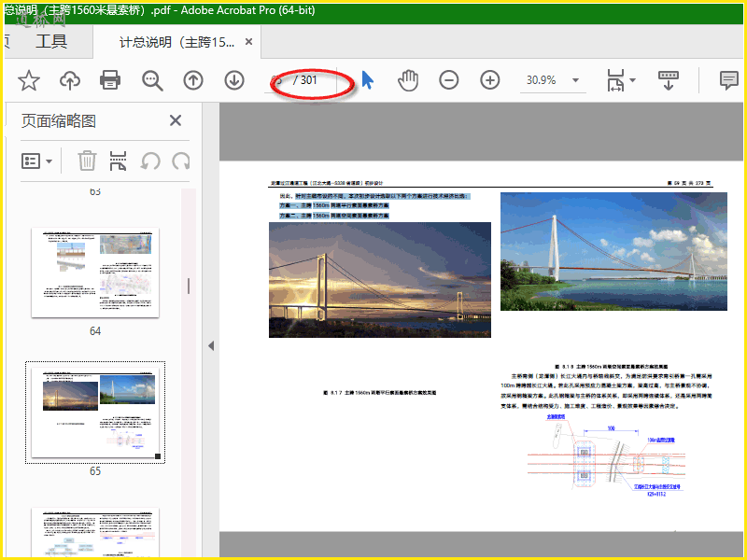Click the cloud upload icon
747x560 pixels.
click(70, 80)
